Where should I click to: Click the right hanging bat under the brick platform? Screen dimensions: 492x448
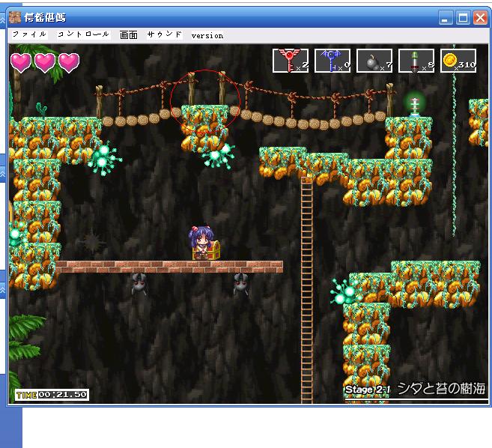click(x=241, y=283)
